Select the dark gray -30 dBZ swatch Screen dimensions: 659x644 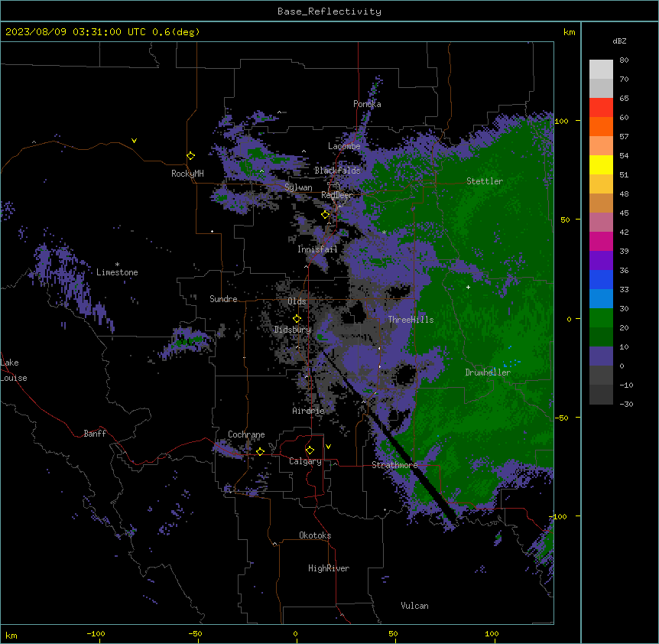click(601, 395)
